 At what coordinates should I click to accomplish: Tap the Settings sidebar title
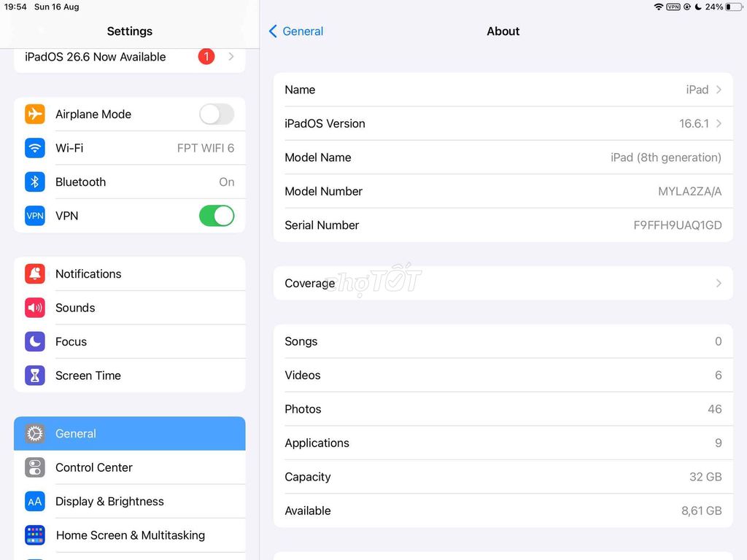(130, 31)
